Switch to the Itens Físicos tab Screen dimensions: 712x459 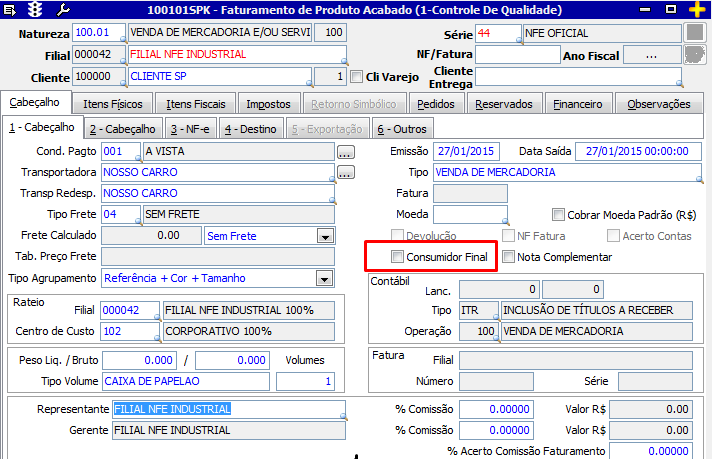pos(113,104)
